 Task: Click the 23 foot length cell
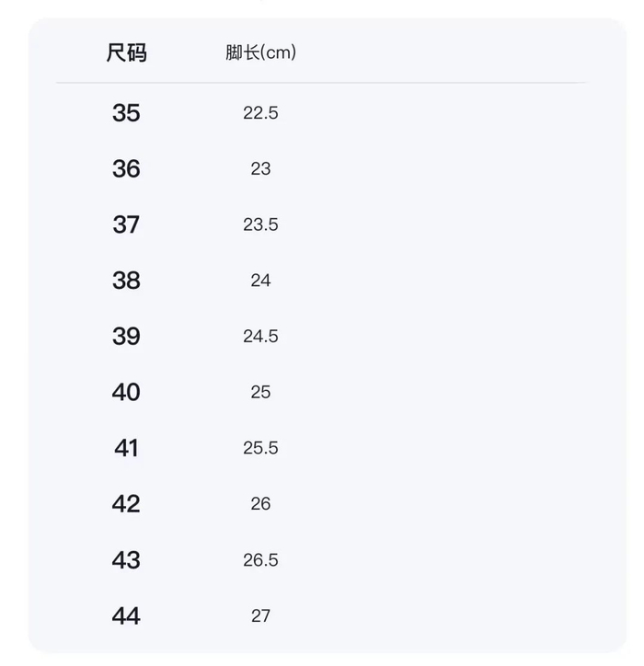click(260, 169)
